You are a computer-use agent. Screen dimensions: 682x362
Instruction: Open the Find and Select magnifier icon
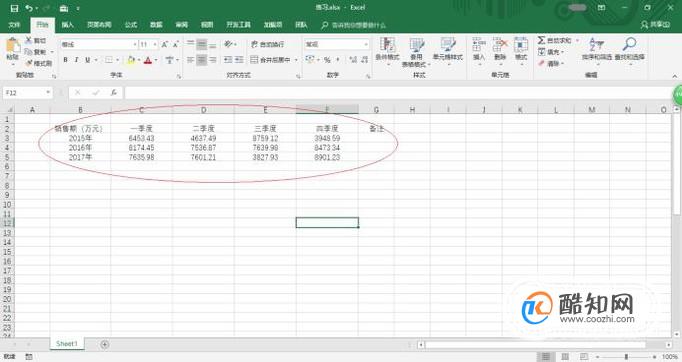click(629, 44)
